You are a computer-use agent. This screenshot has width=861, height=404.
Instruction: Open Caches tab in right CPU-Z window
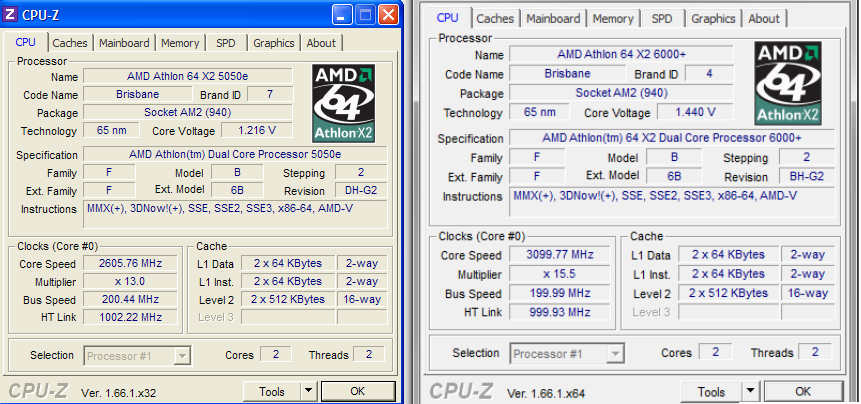[x=495, y=19]
